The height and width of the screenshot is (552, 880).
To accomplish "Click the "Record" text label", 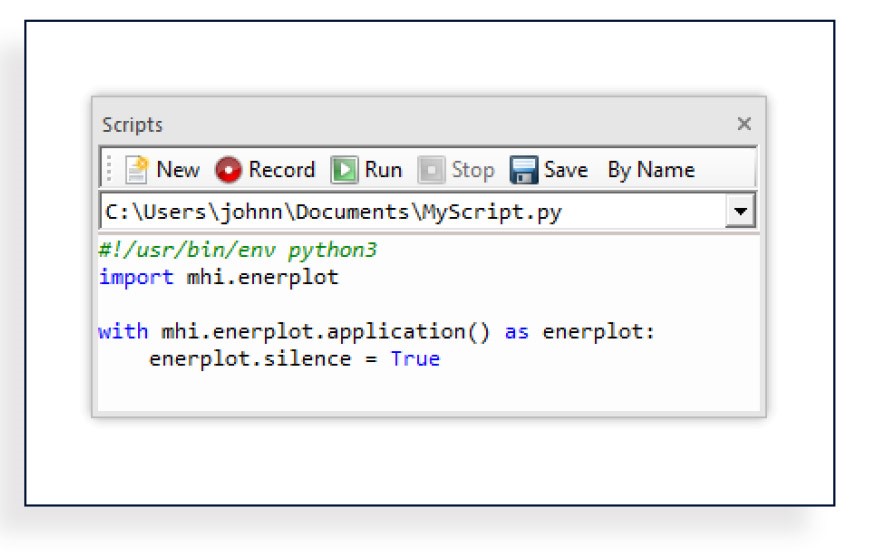I will coord(282,170).
